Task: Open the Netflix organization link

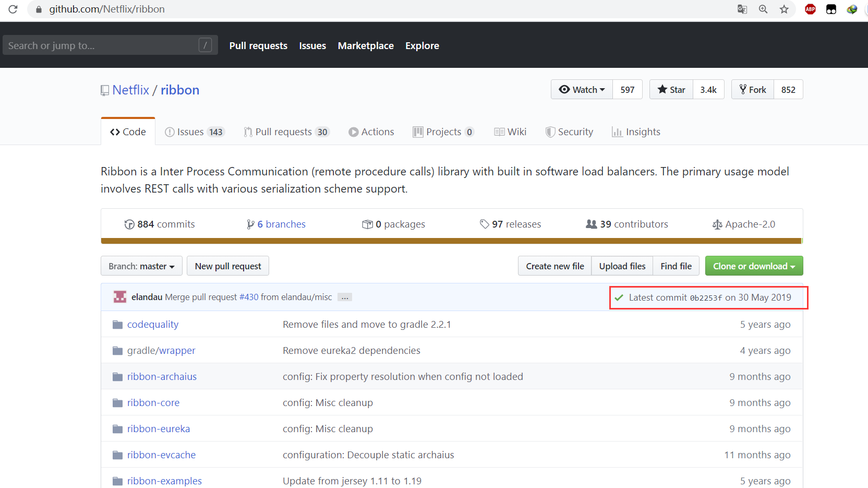Action: 131,90
